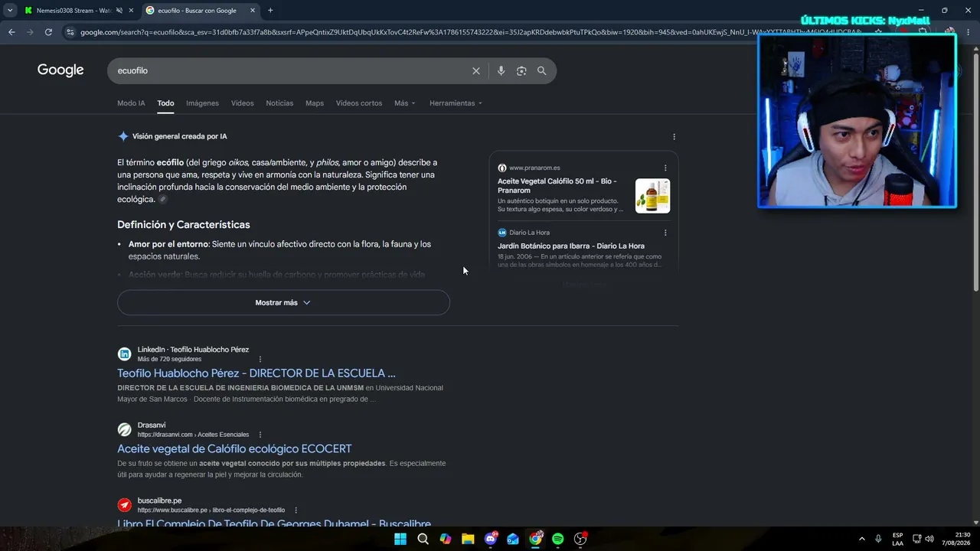This screenshot has height=551, width=980.
Task: Show hidden icons in the system tray
Action: (x=861, y=539)
